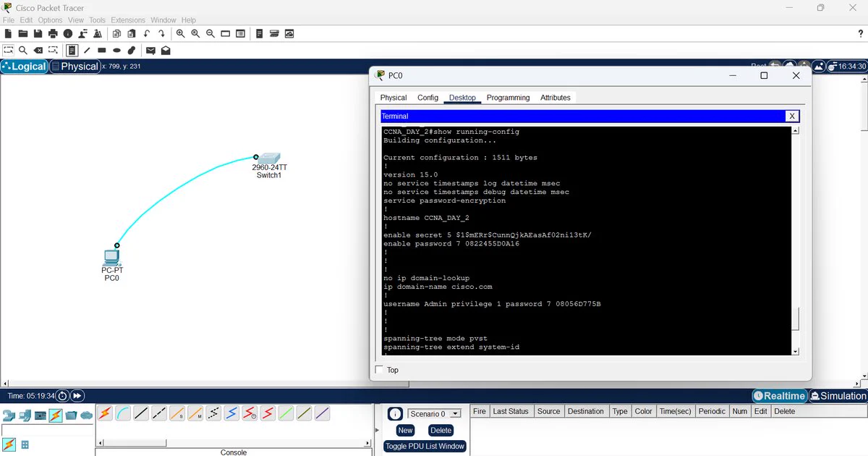Select the purple USB cable
This screenshot has height=456, width=868.
pyautogui.click(x=322, y=413)
